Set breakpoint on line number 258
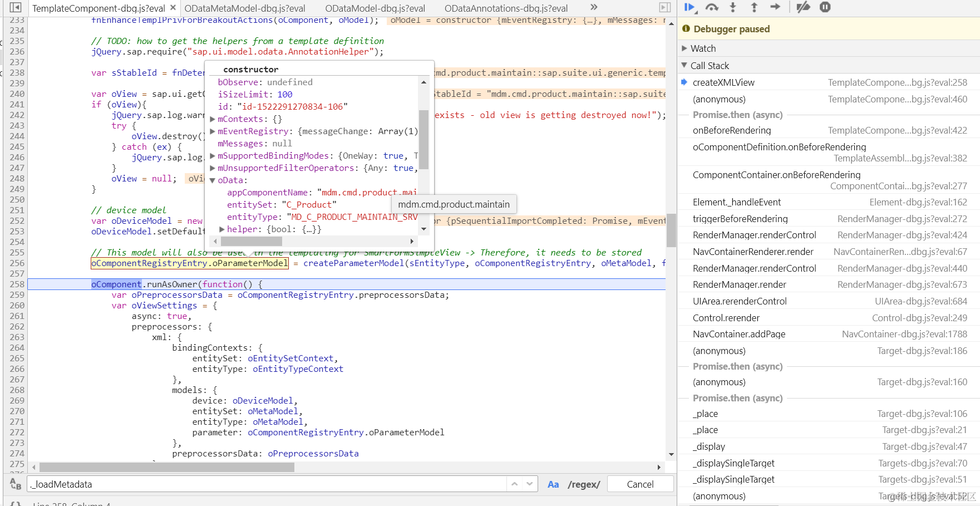This screenshot has height=506, width=980. pyautogui.click(x=17, y=284)
